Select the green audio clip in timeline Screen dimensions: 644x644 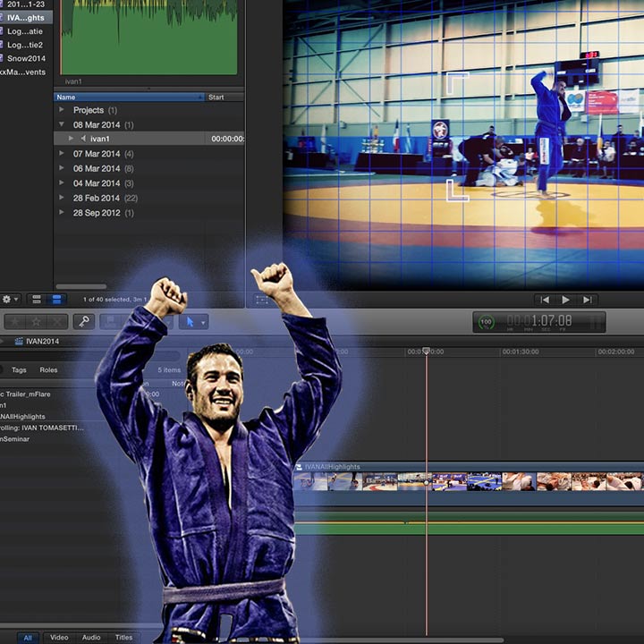469,523
